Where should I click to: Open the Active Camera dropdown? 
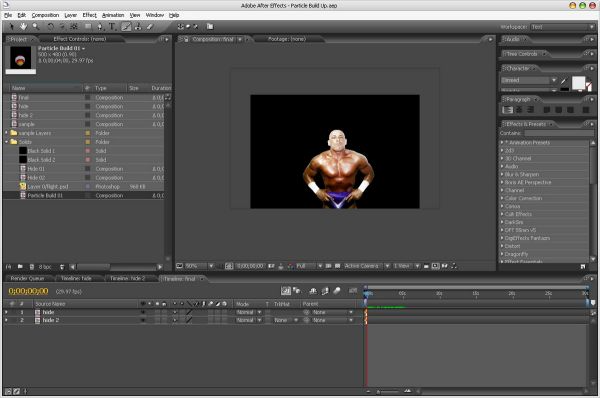[x=366, y=266]
